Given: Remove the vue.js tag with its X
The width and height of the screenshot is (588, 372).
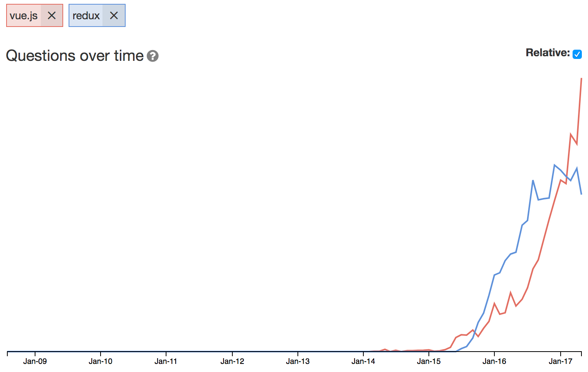Looking at the screenshot, I should click(x=52, y=15).
